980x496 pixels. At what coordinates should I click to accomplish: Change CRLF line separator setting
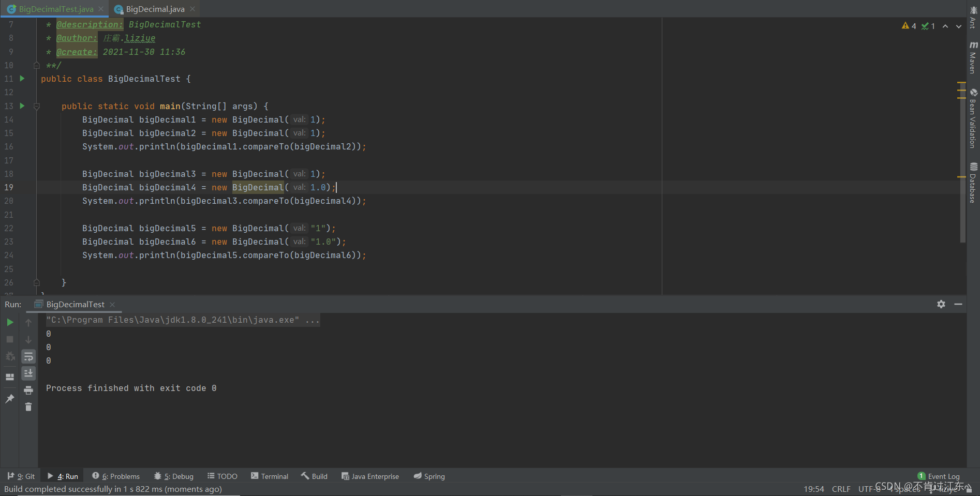click(x=841, y=489)
